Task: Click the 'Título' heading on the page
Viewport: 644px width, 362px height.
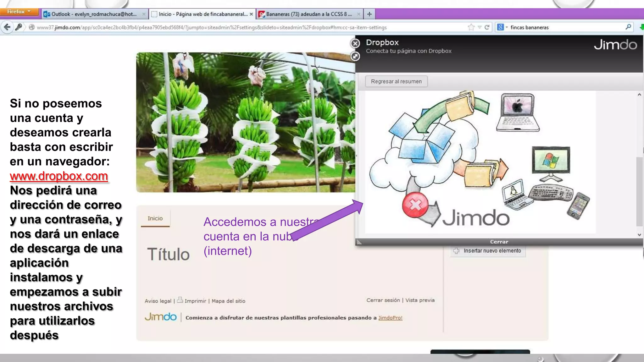Action: click(x=169, y=254)
